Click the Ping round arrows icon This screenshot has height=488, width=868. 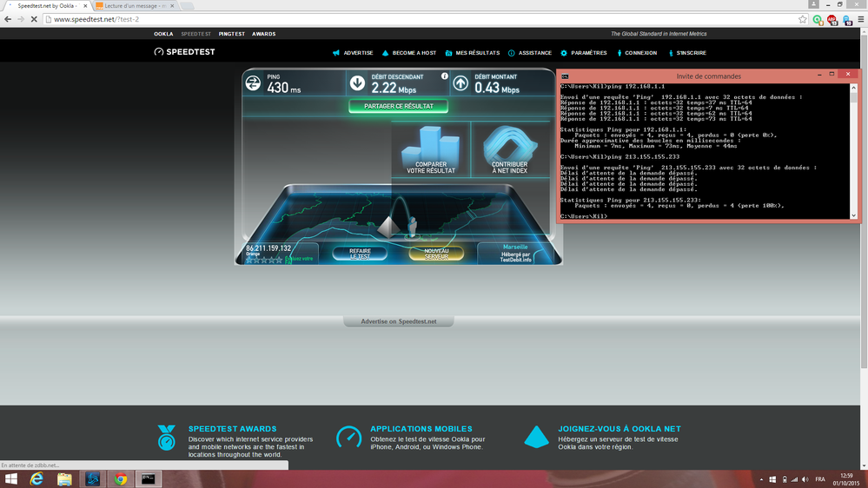[253, 83]
